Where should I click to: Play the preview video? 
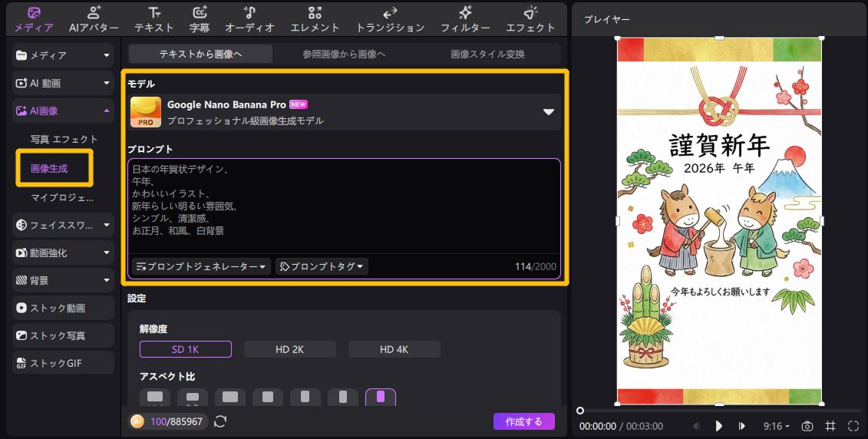[x=718, y=426]
